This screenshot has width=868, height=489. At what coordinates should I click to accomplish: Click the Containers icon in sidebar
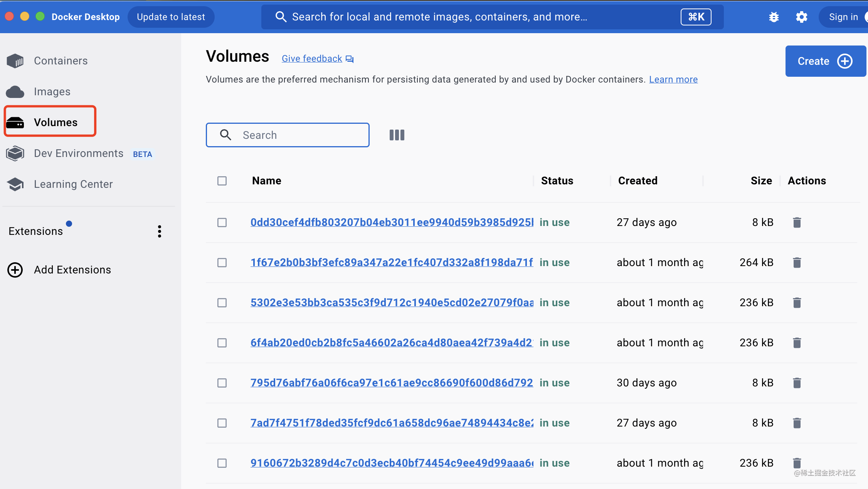coord(15,61)
